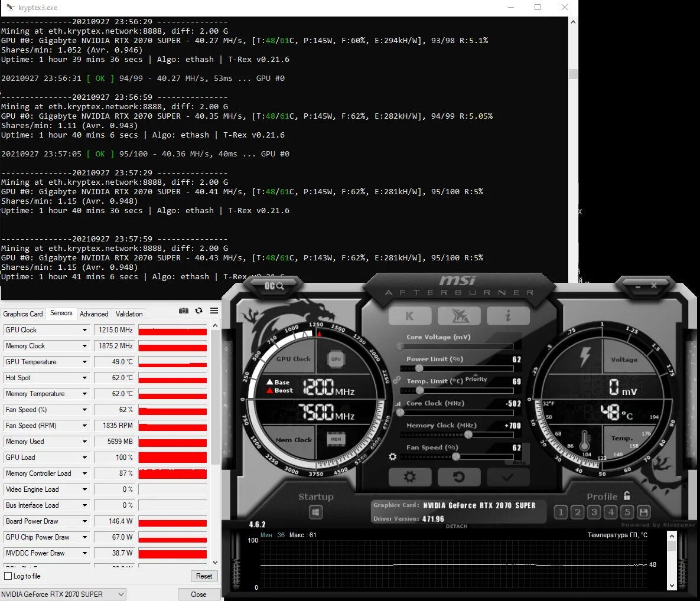Take a GPU-Z screenshot with camera icon
This screenshot has width=700, height=601.
pos(184,311)
